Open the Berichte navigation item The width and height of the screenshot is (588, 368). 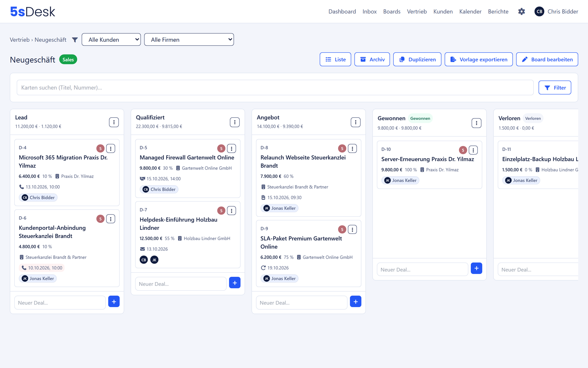coord(498,11)
